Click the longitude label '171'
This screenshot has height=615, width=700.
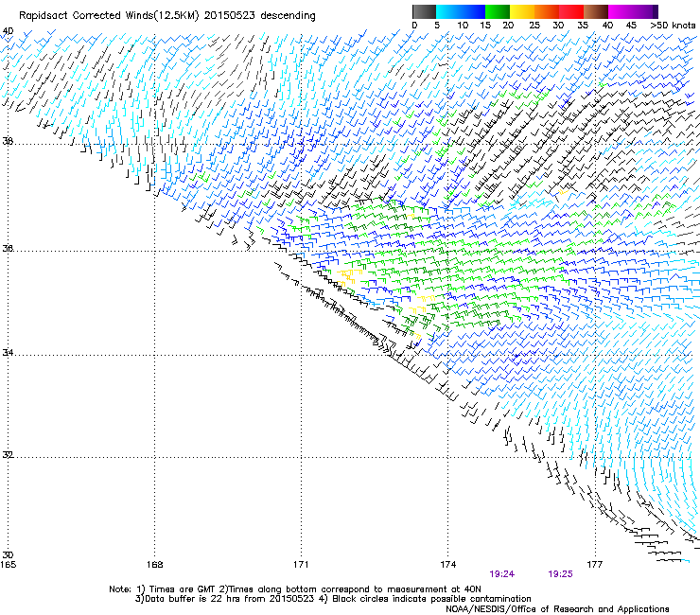point(301,565)
